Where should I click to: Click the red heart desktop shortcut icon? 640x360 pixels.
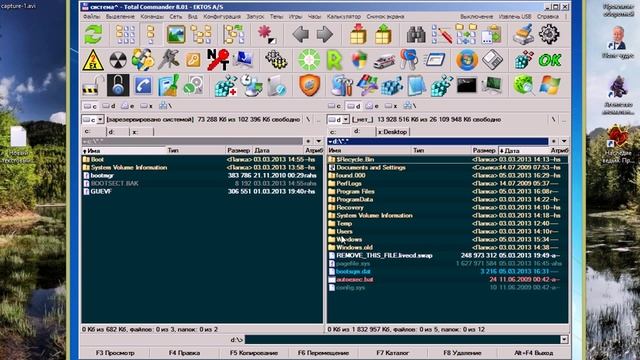click(x=617, y=136)
